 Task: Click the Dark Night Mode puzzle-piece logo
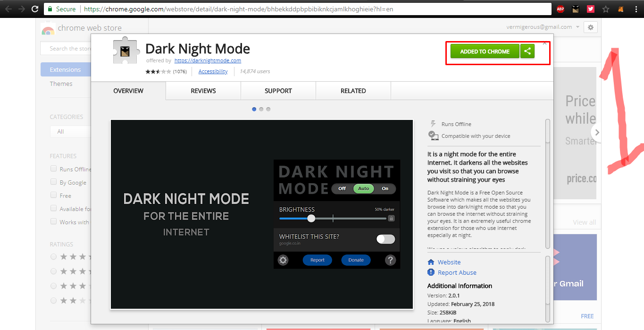(x=125, y=50)
